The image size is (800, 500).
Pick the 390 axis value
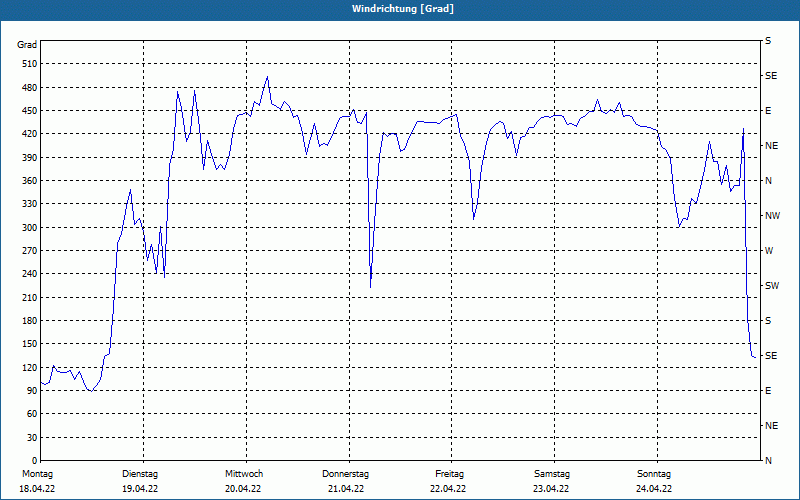point(30,158)
